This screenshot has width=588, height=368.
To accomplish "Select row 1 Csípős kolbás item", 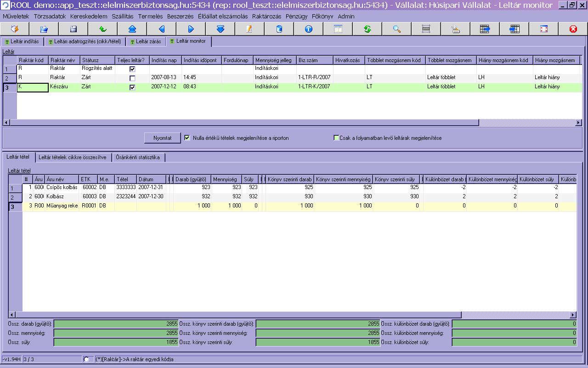I will pos(62,188).
